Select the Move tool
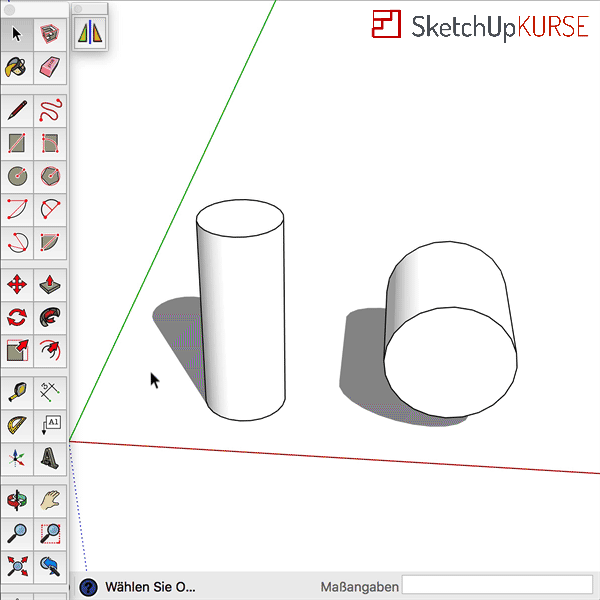The width and height of the screenshot is (600, 600). (17, 285)
